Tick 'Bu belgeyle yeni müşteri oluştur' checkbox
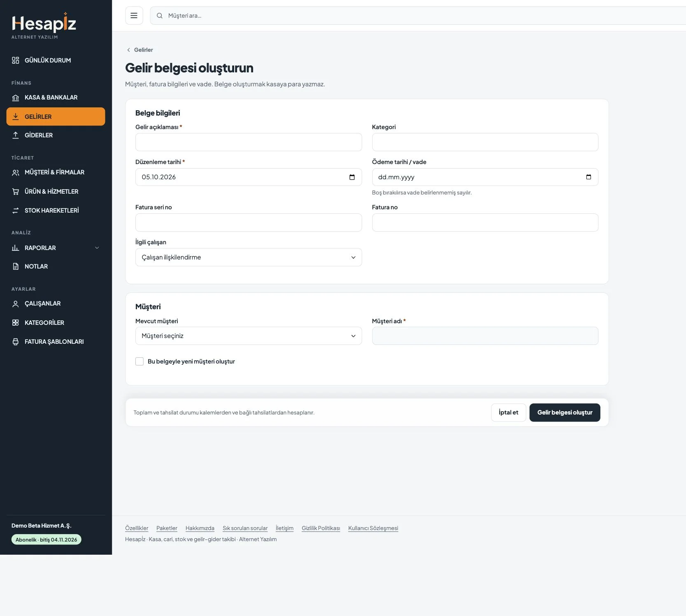Viewport: 686px width, 616px height. (140, 361)
